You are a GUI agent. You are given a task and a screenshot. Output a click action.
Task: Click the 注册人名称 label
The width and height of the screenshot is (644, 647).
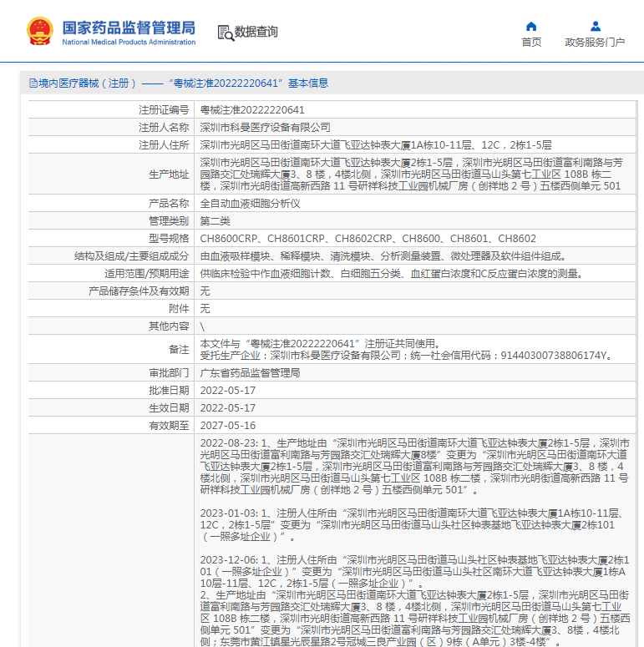click(x=164, y=128)
